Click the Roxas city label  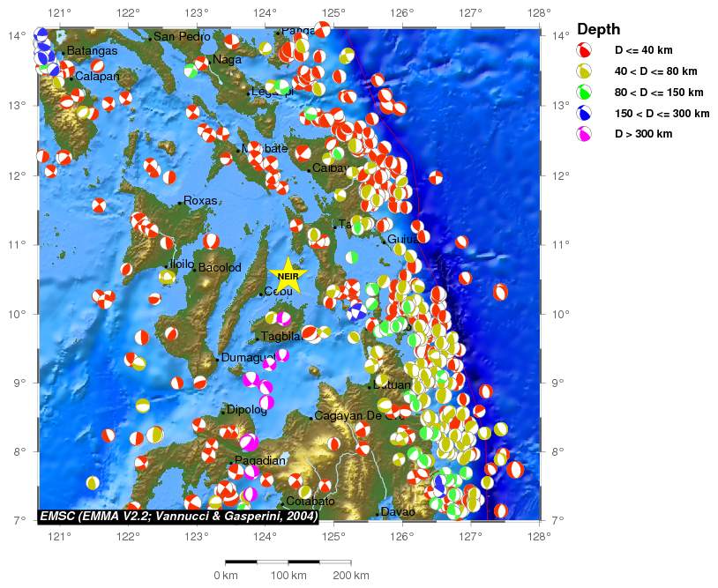200,201
